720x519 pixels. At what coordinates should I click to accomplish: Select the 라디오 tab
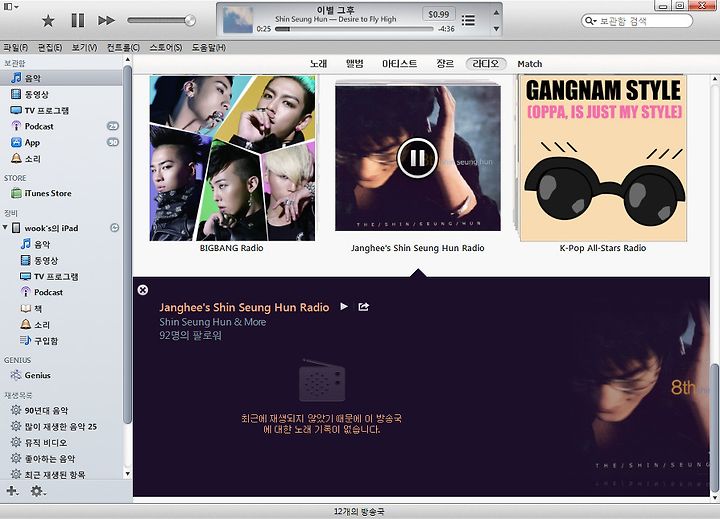click(x=486, y=64)
